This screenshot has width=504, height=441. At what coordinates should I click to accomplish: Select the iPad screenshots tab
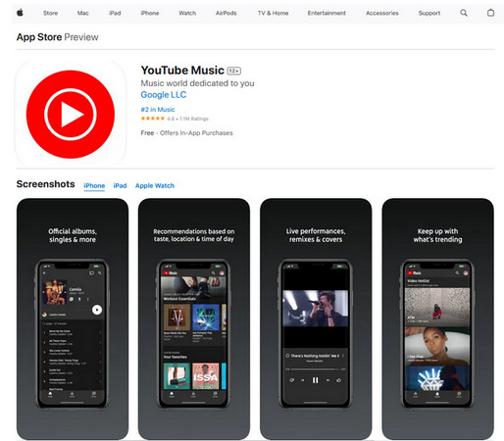(120, 185)
